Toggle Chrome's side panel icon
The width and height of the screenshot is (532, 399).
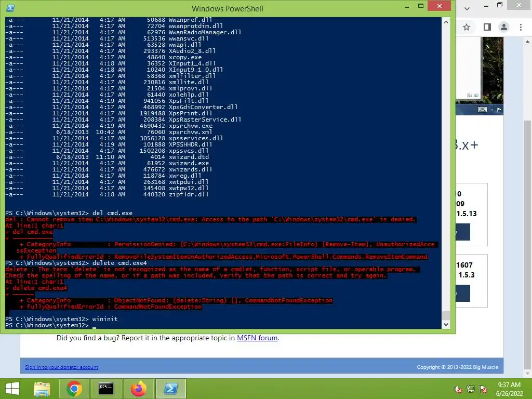click(x=487, y=27)
